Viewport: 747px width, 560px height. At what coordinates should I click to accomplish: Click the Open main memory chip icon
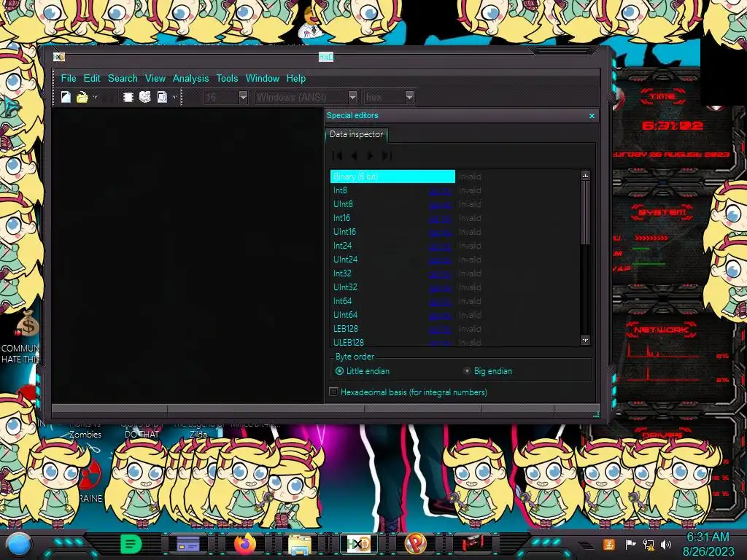tap(128, 97)
